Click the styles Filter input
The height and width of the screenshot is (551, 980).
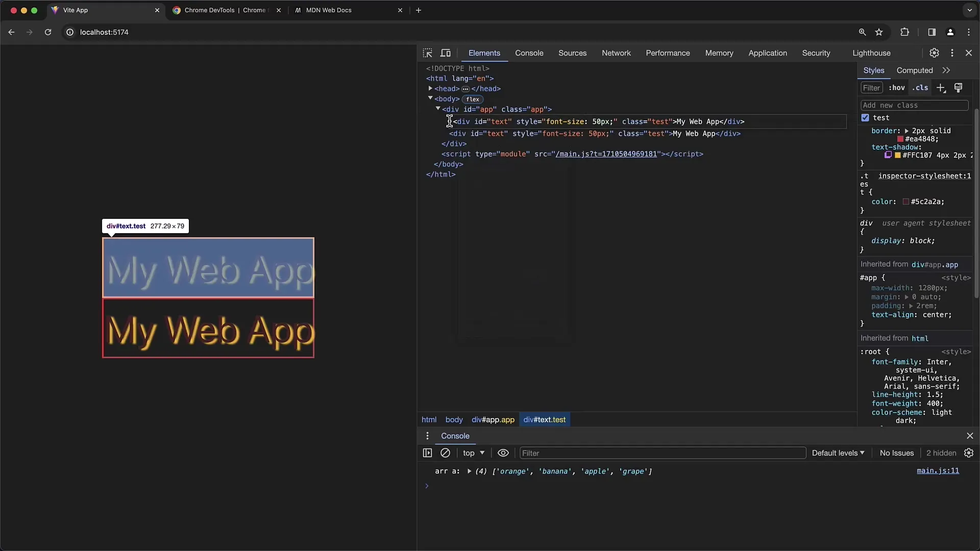[872, 88]
